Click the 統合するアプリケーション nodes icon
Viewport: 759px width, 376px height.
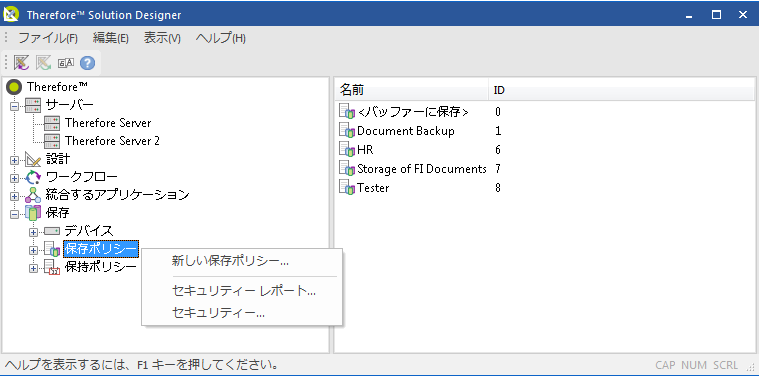(x=33, y=195)
